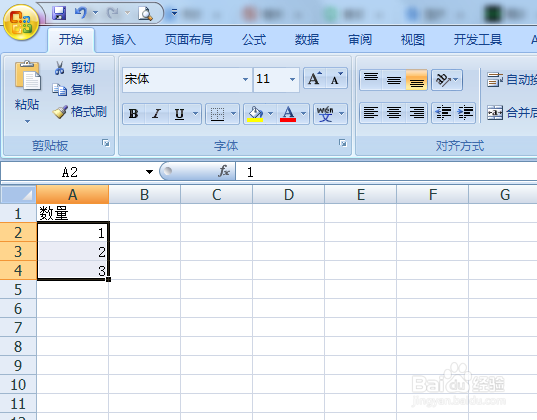This screenshot has height=420, width=537.
Task: Switch to the 公式 tab
Action: click(254, 40)
